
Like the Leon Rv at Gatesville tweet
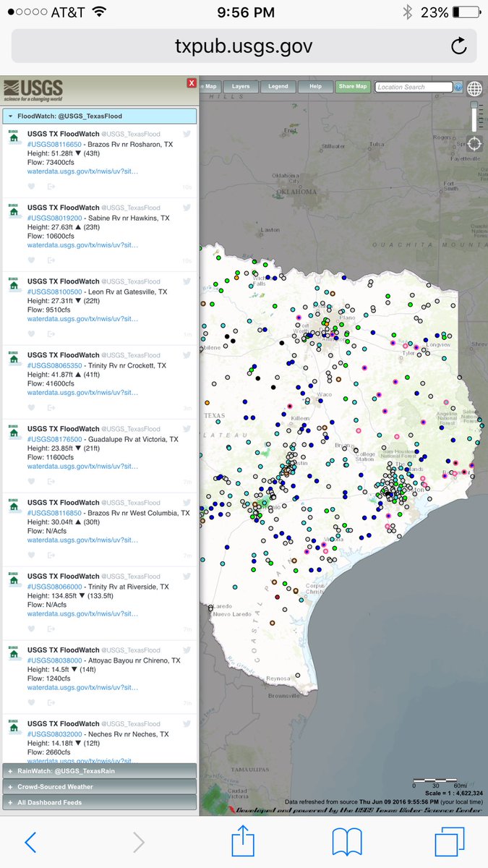(x=31, y=334)
